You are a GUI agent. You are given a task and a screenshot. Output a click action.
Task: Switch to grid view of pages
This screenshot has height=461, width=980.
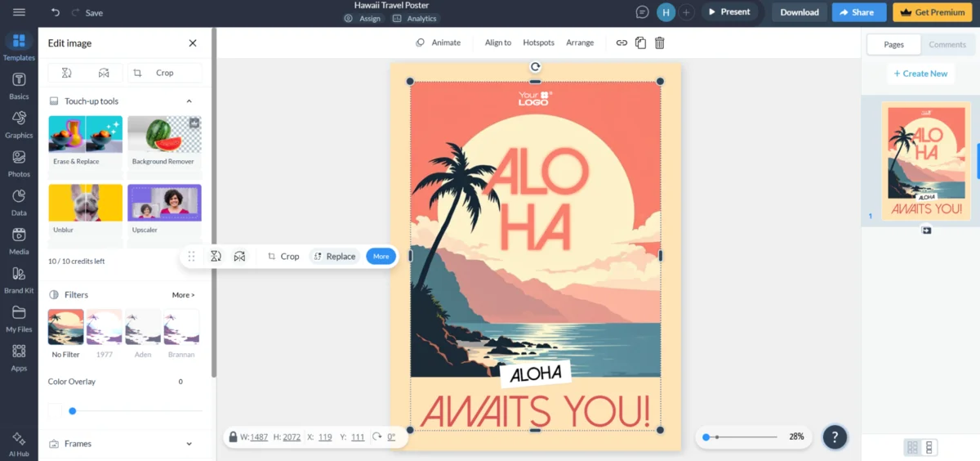click(x=912, y=447)
